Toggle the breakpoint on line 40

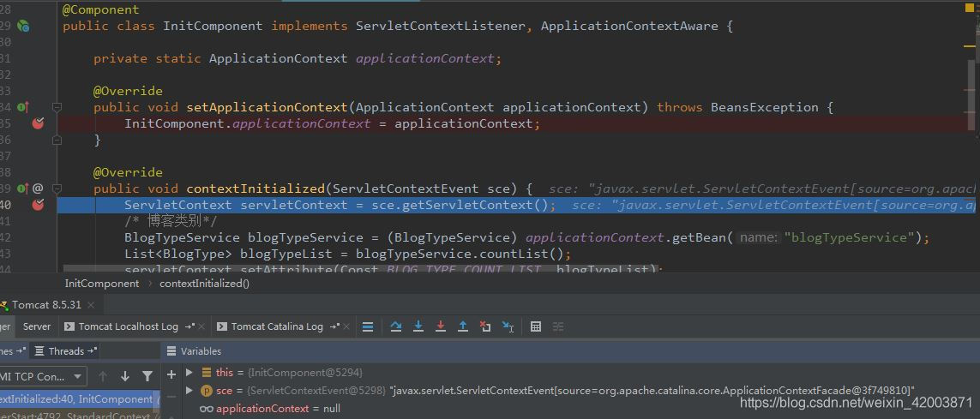[x=38, y=204]
